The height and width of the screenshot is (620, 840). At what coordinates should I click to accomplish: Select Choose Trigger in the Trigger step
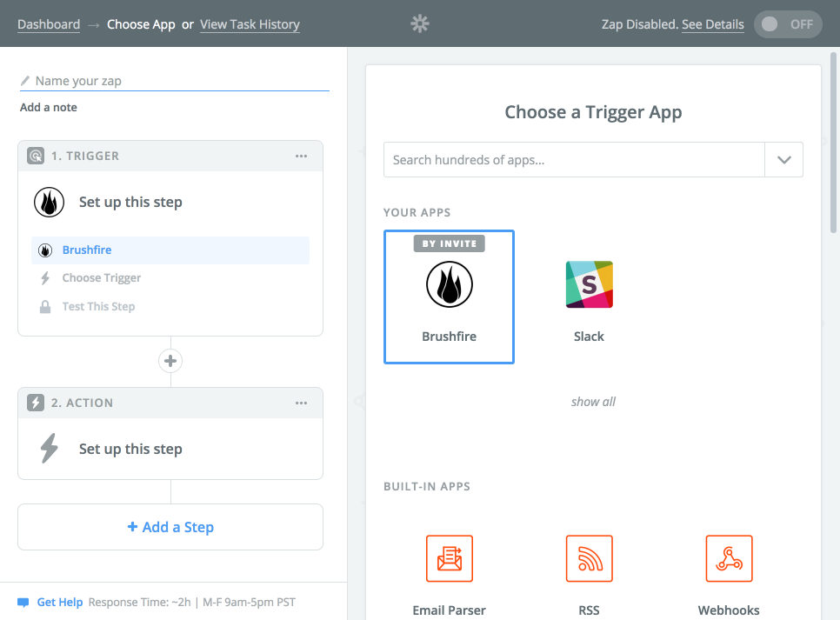[x=101, y=278]
